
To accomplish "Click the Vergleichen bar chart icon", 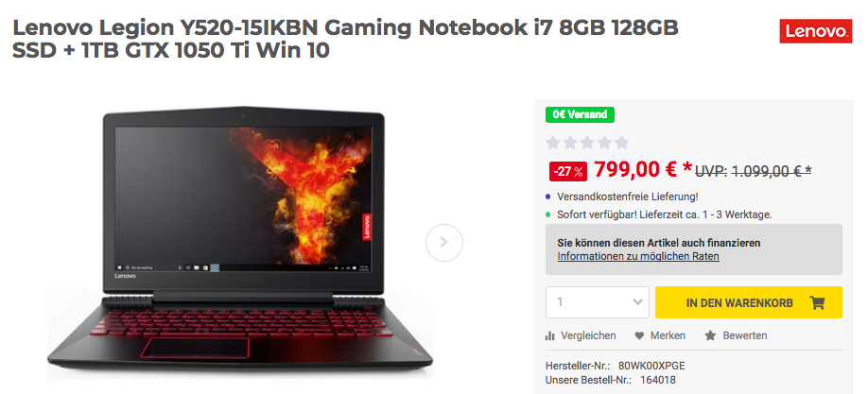I will (x=549, y=335).
